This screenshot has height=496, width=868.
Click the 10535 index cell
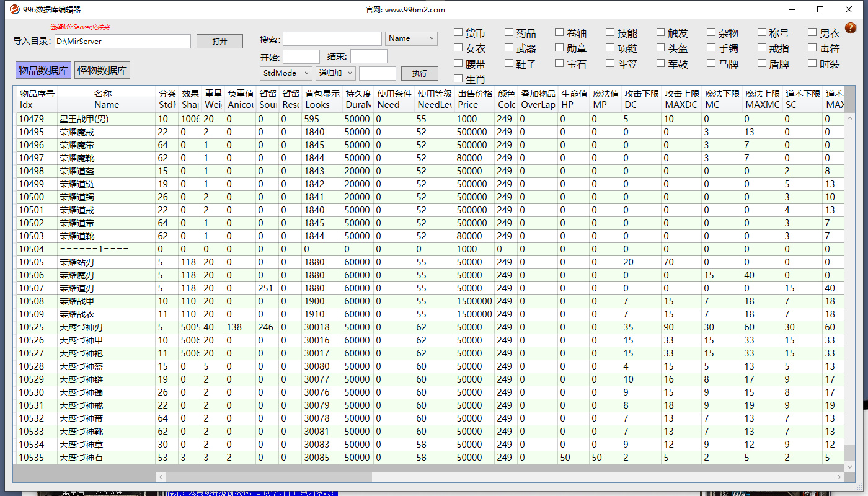[x=37, y=458]
